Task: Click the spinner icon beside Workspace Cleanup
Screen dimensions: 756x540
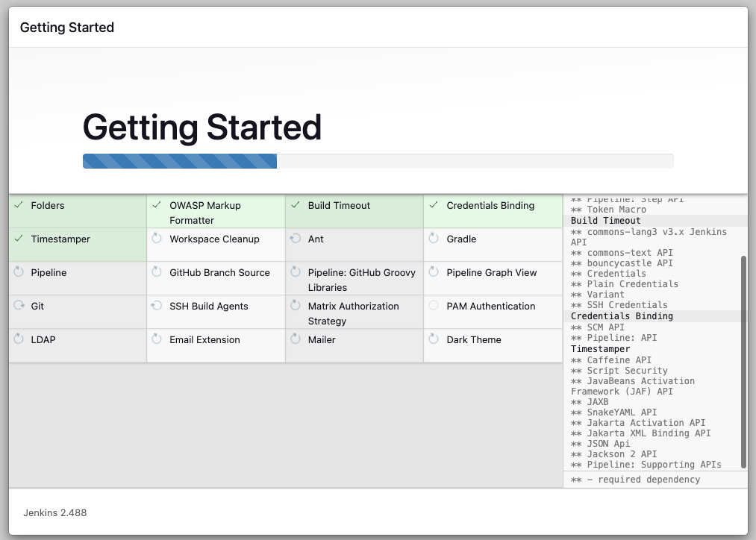Action: [x=157, y=238]
